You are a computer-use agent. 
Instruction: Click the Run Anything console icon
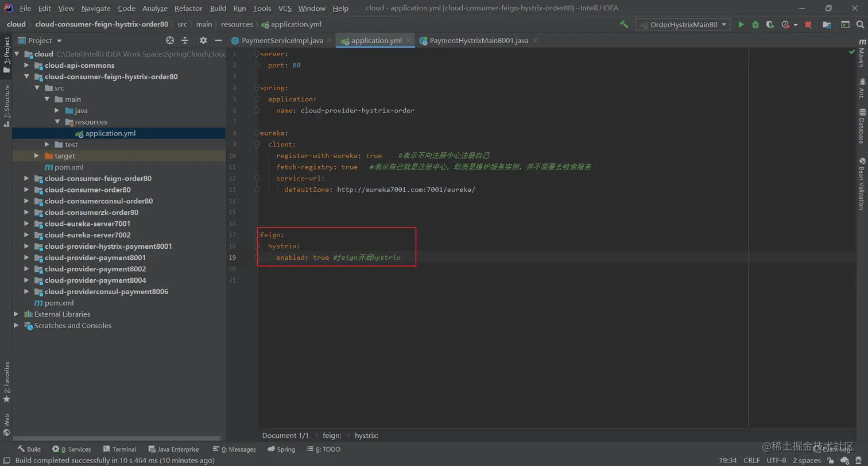tap(845, 25)
